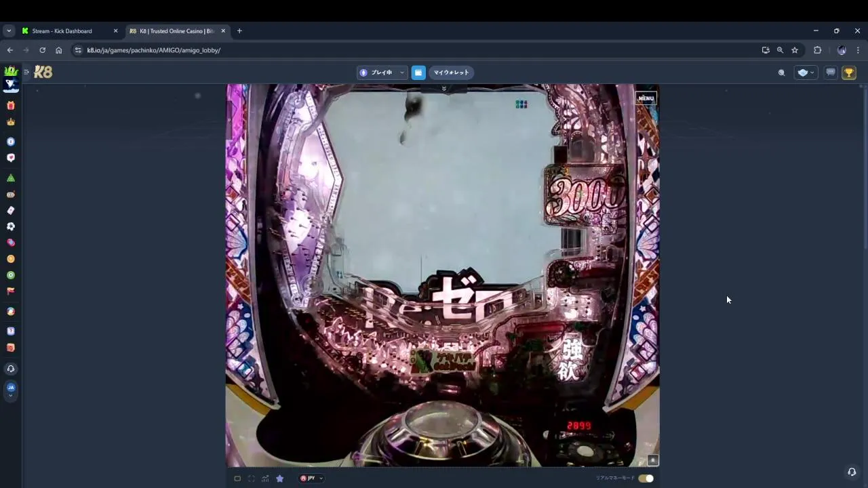The height and width of the screenshot is (488, 868).
Task: Select the green triangle sidebar icon
Action: click(x=11, y=178)
